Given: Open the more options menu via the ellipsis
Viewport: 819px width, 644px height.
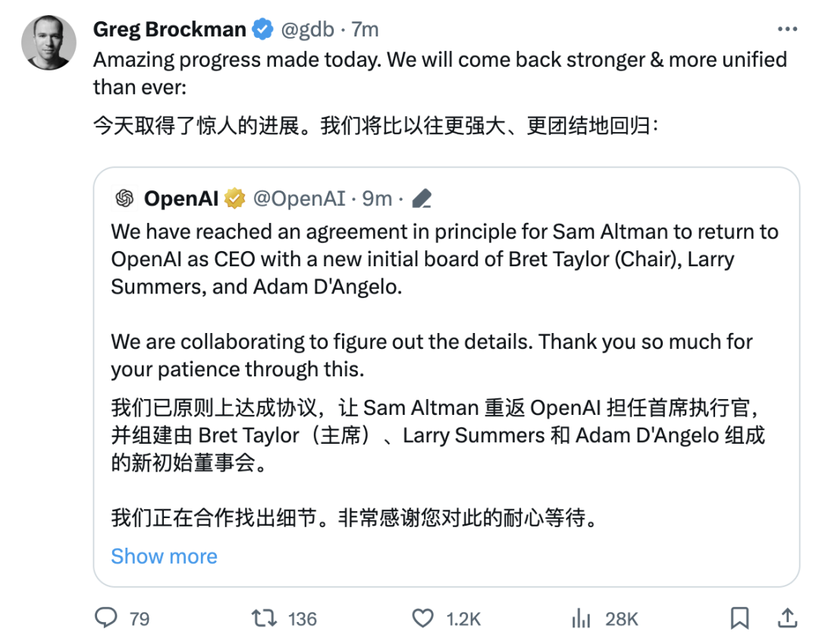Looking at the screenshot, I should click(x=787, y=28).
